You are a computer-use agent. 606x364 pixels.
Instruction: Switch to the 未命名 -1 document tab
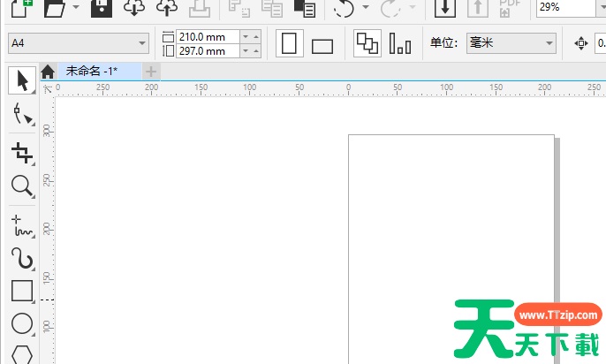coord(92,71)
